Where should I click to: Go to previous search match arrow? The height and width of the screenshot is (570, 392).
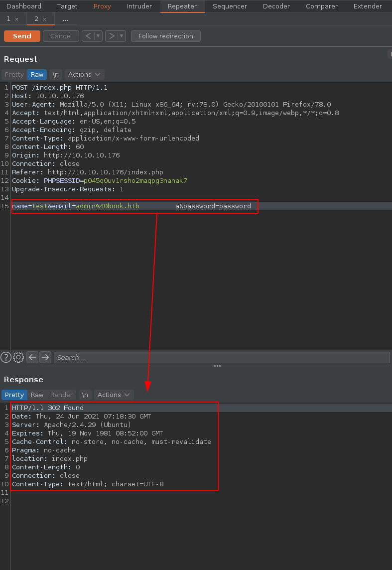point(32,357)
